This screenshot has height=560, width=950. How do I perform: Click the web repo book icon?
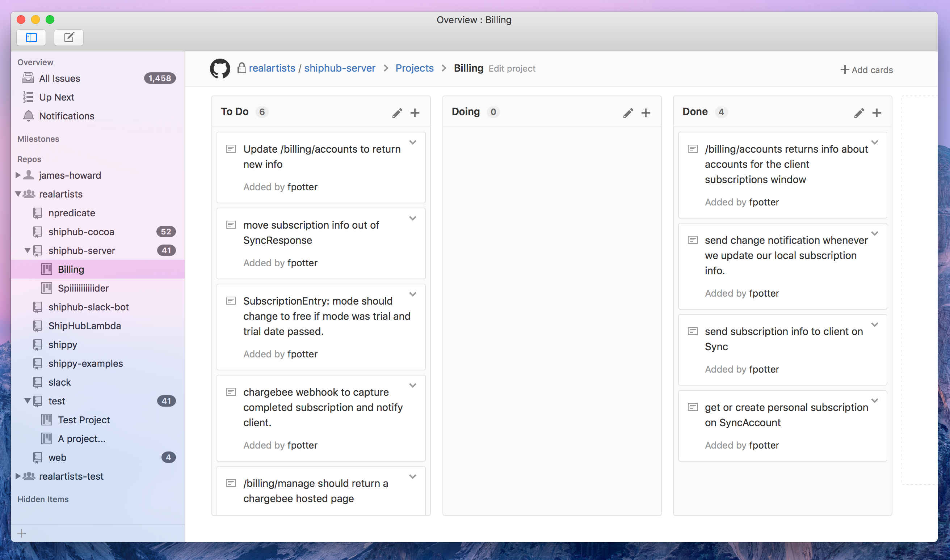tap(37, 457)
